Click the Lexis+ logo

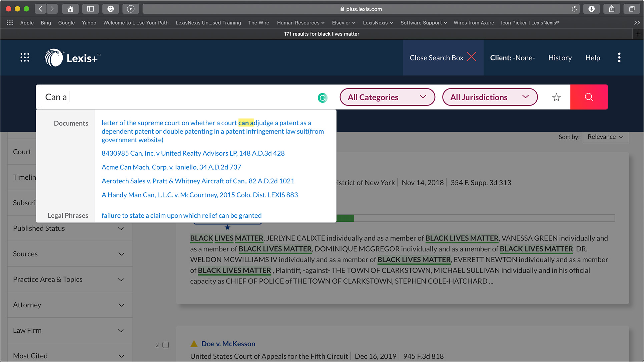[x=73, y=58]
